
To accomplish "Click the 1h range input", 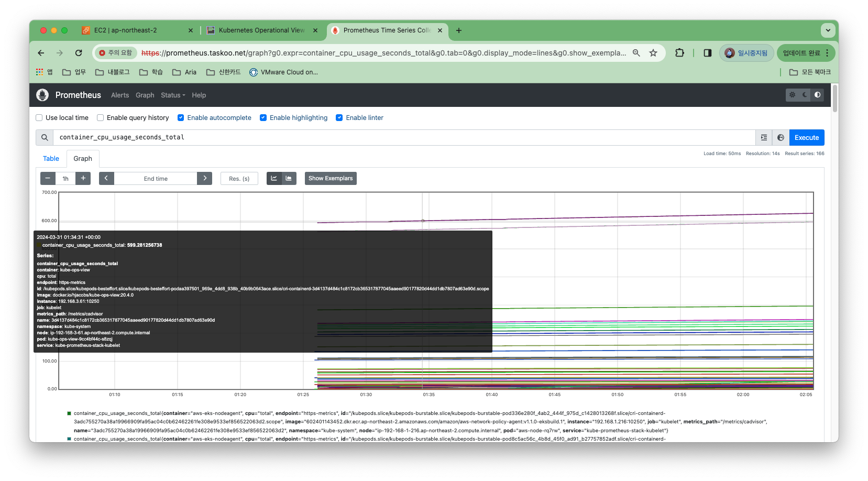I will tap(65, 178).
